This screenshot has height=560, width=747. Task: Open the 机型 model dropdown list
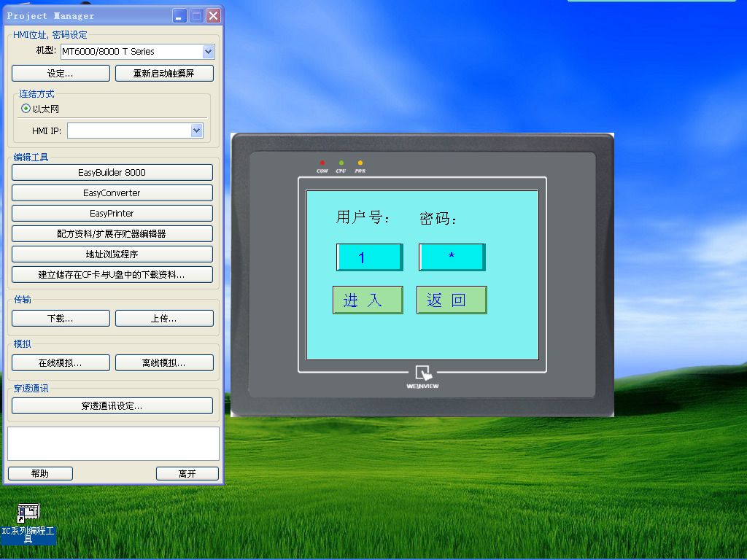[208, 52]
